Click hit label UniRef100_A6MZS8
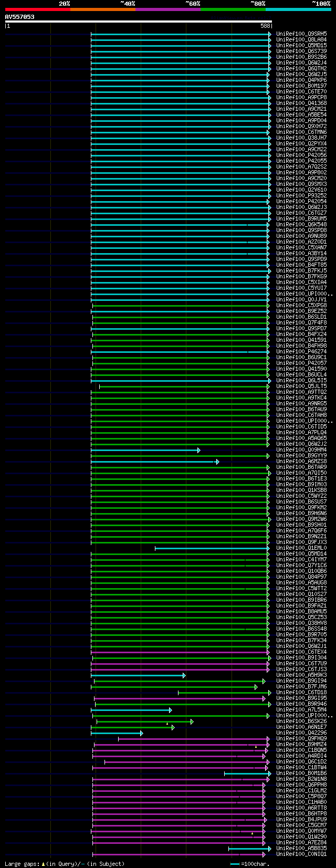Screen dimensions: 336x868 (x=301, y=461)
